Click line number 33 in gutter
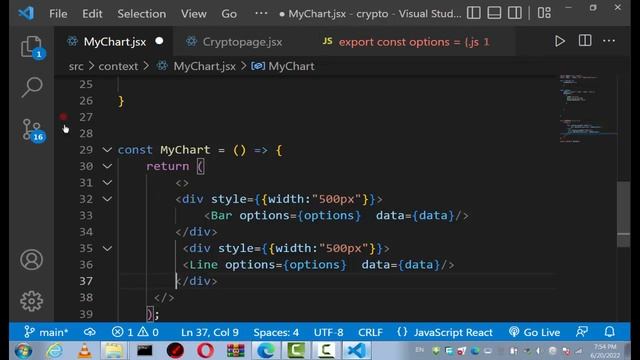The height and width of the screenshot is (360, 640). coord(86,216)
